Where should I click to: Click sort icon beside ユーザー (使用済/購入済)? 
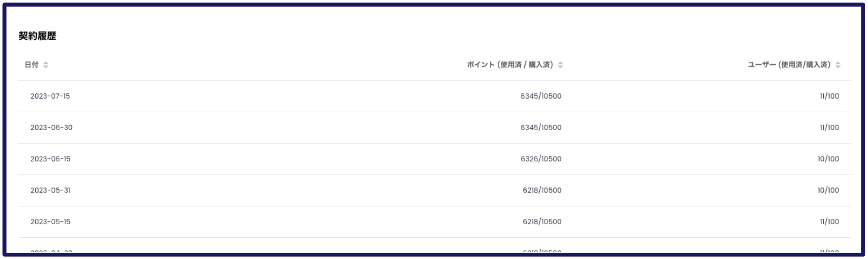point(838,65)
